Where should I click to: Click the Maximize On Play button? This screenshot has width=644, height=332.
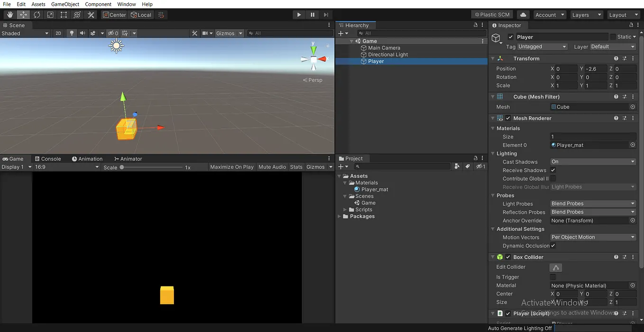click(232, 167)
